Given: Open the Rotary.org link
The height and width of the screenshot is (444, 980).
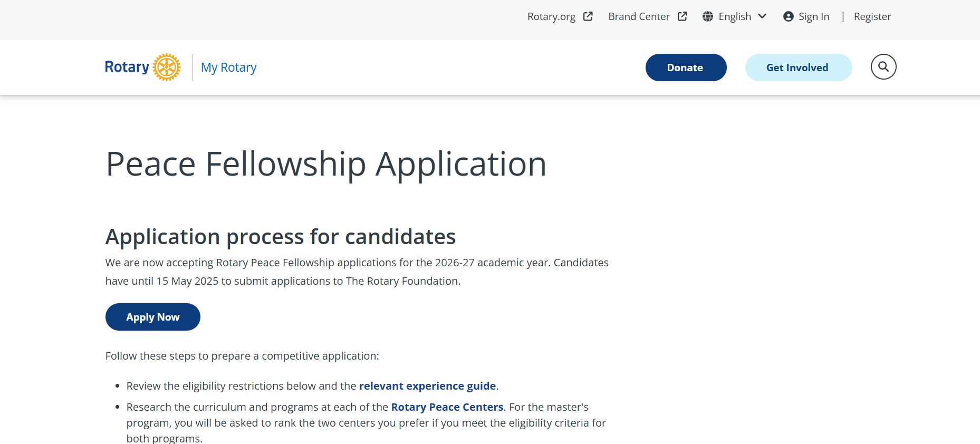Looking at the screenshot, I should pyautogui.click(x=551, y=16).
